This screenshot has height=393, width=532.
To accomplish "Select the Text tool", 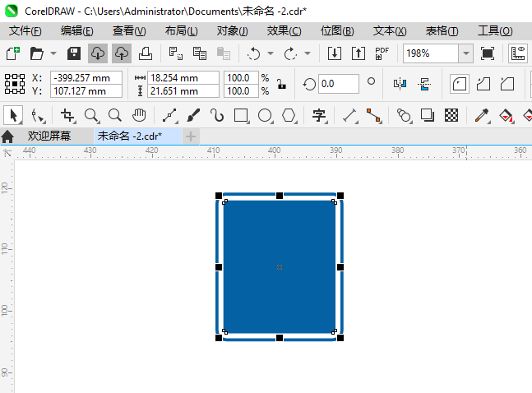I will pos(319,115).
